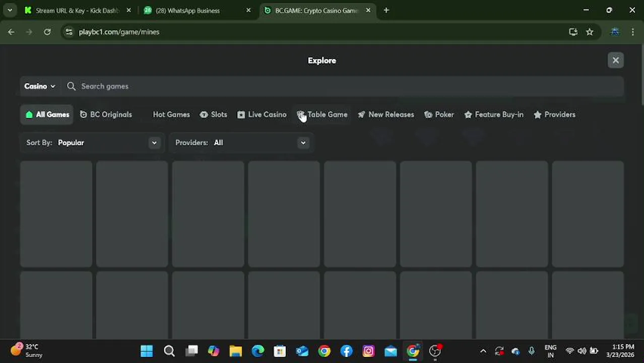Open the Chrome three-dot menu
The height and width of the screenshot is (363, 644).
coord(633,32)
